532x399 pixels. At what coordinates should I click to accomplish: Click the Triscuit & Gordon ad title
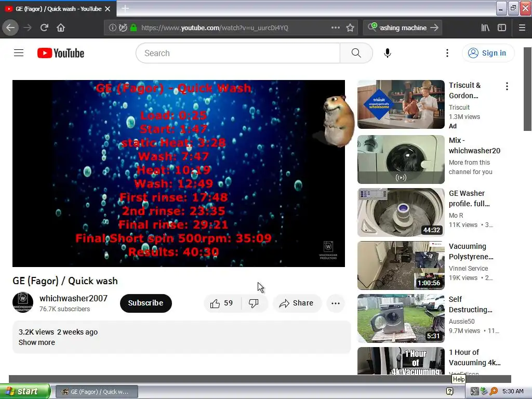[x=464, y=90]
